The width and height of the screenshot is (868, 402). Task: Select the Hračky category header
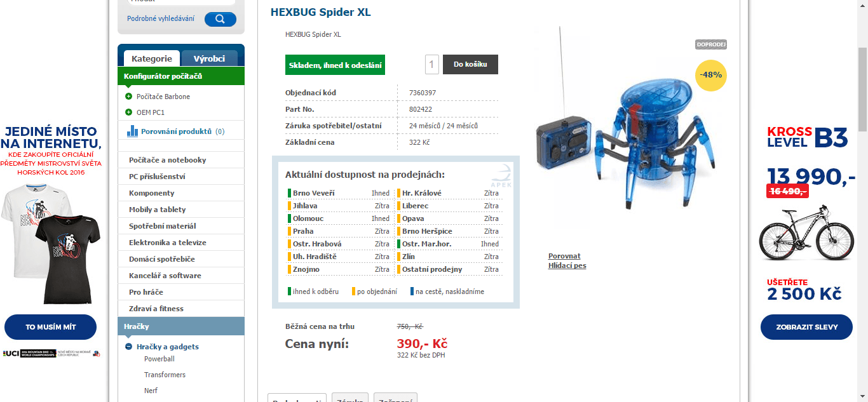coord(181,326)
